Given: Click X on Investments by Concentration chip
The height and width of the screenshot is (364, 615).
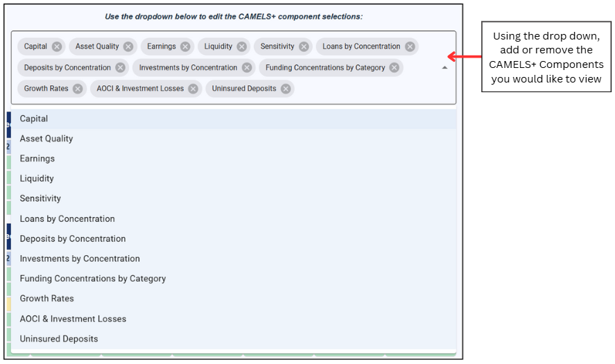Looking at the screenshot, I should click(247, 68).
